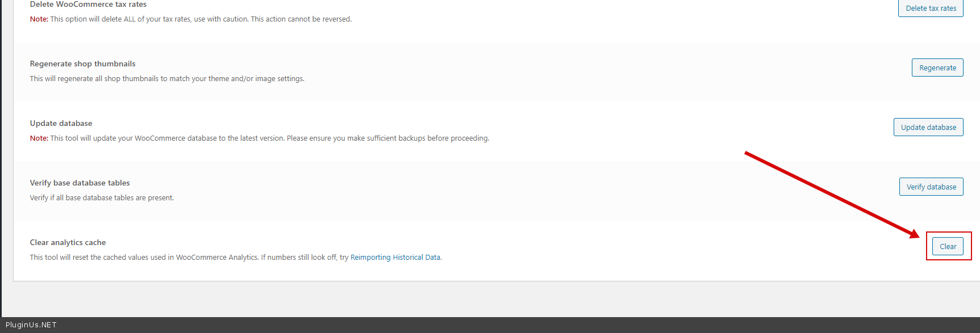Click the sufficient backups warning sentence
980x333 pixels.
270,138
